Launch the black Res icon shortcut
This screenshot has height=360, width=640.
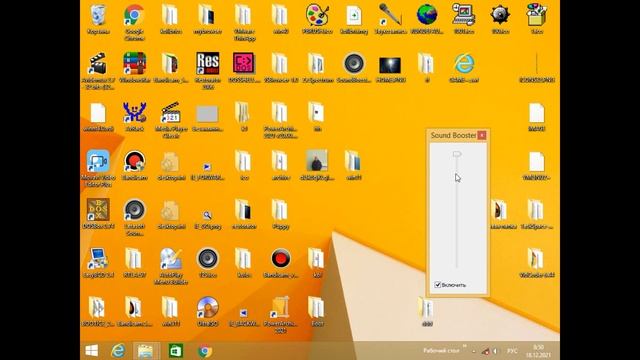pos(207,64)
